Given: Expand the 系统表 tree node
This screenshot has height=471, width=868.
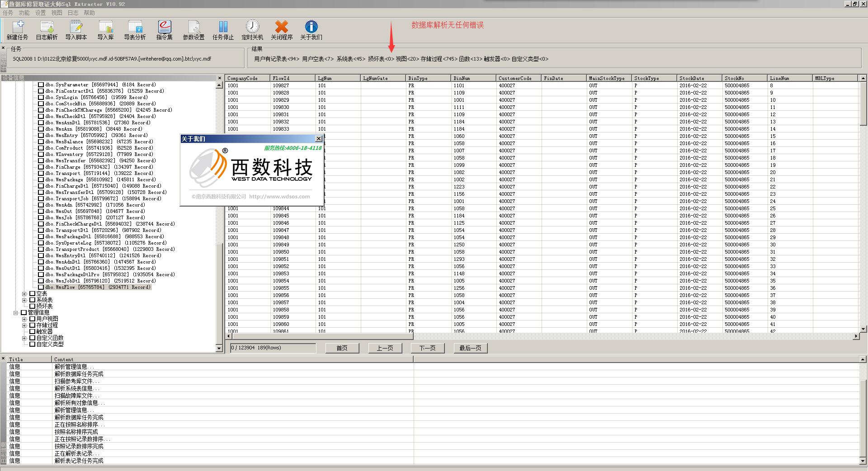Looking at the screenshot, I should [24, 300].
